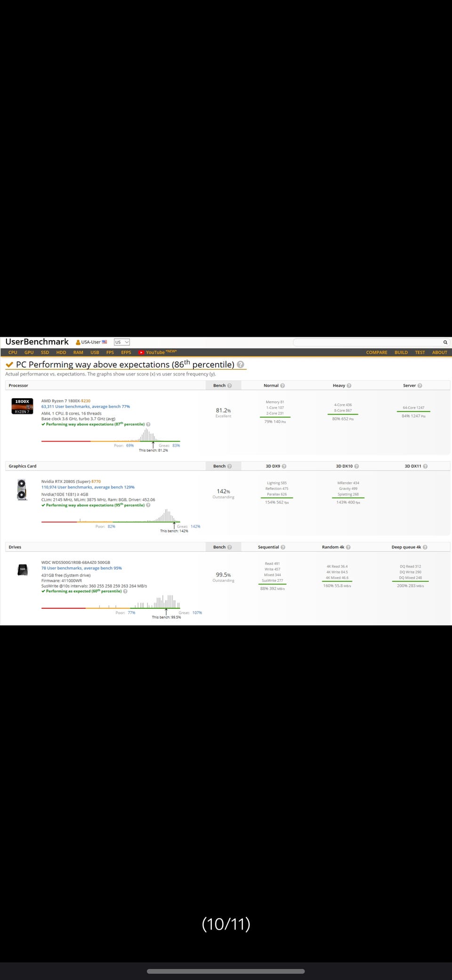The height and width of the screenshot is (980, 452).
Task: Click the Ryzen 7 1800X processor icon
Action: click(x=22, y=406)
